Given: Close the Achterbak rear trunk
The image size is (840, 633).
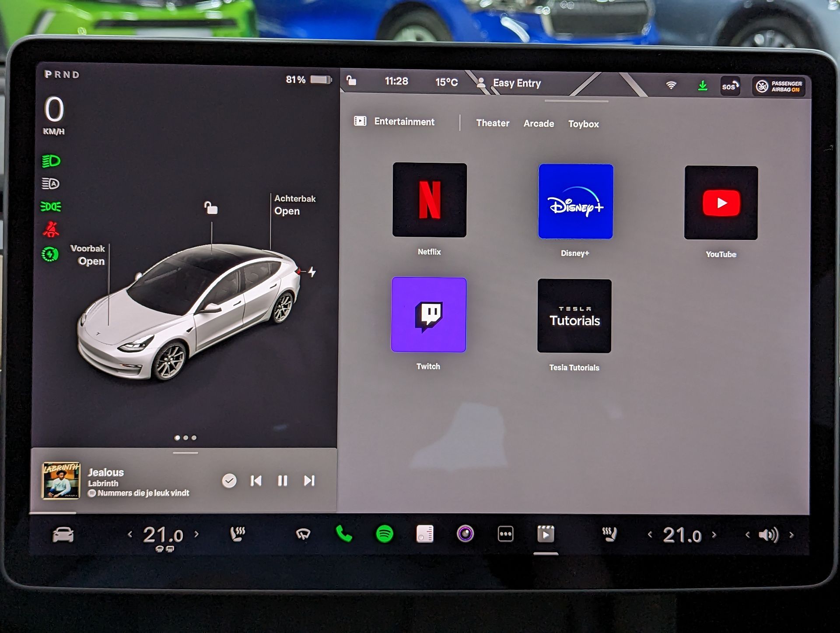Looking at the screenshot, I should (295, 204).
